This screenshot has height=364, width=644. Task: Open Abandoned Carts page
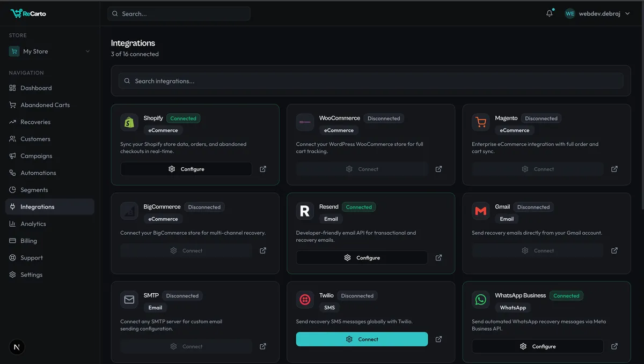click(x=50, y=105)
